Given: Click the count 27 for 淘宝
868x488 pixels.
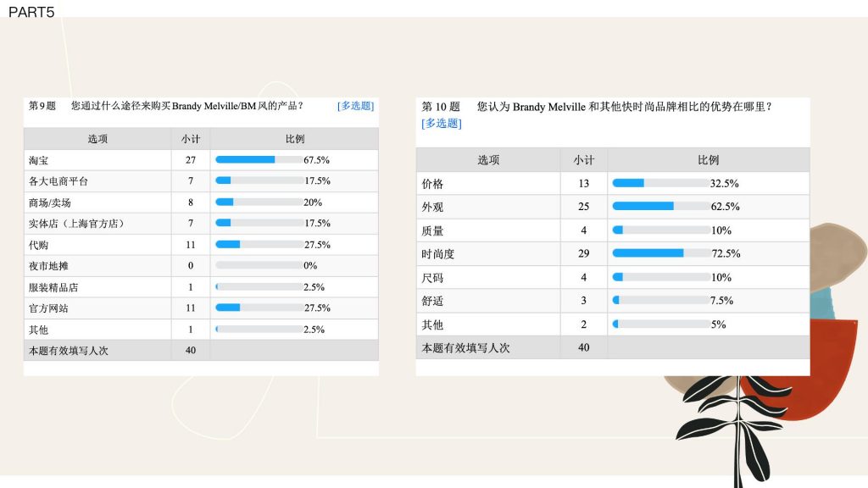Looking at the screenshot, I should [x=191, y=160].
